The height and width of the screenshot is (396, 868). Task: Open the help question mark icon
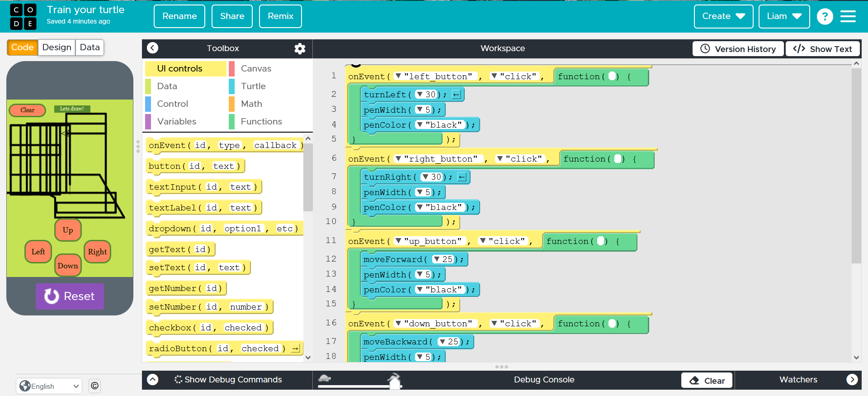[825, 17]
